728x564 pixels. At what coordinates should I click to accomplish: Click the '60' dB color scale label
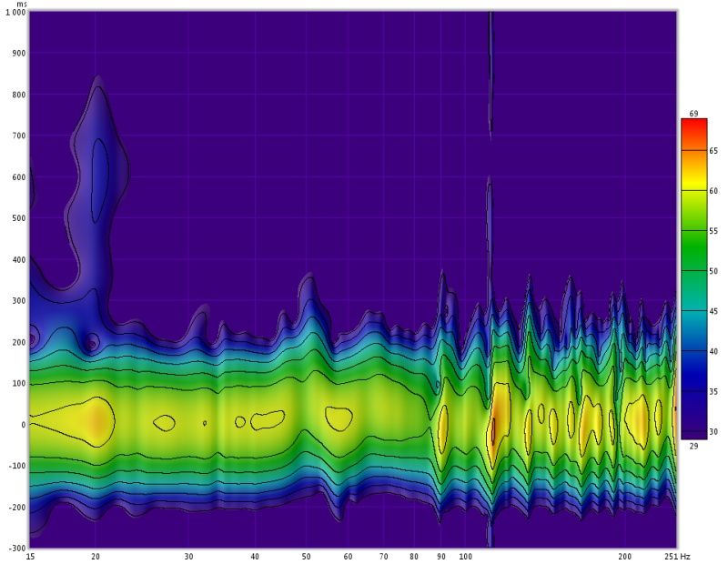pyautogui.click(x=713, y=191)
